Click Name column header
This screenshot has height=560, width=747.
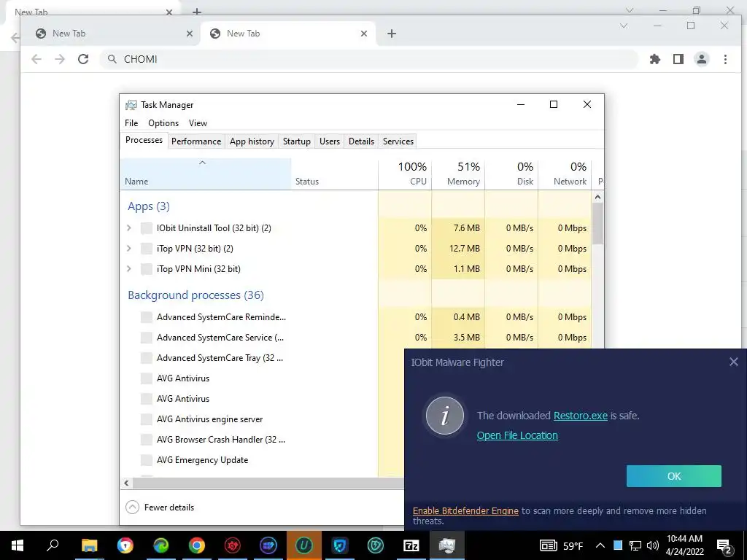(205, 174)
